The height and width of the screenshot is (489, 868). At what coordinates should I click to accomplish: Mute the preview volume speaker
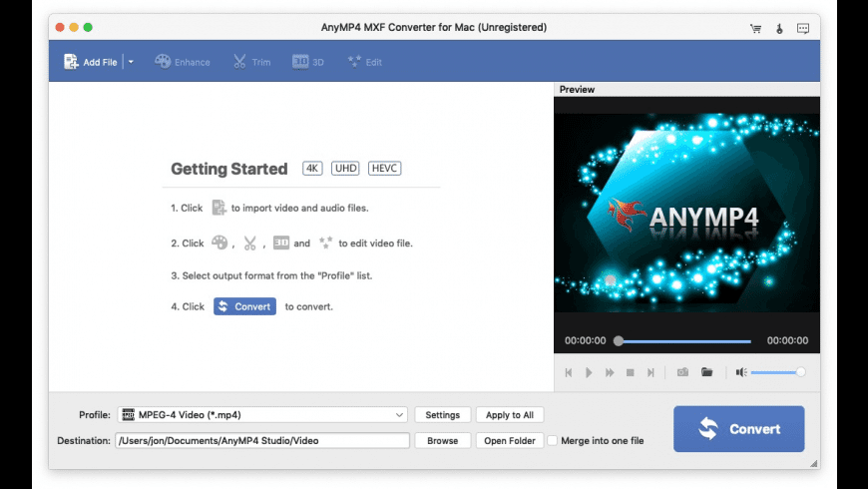tap(741, 372)
